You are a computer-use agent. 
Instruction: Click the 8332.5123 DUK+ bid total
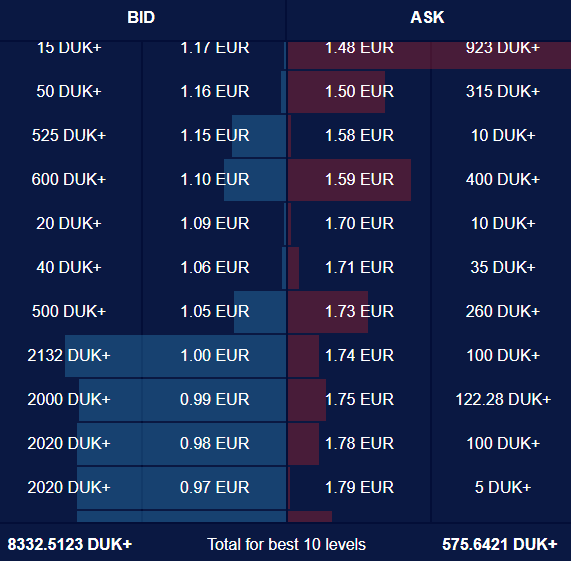[x=70, y=544]
